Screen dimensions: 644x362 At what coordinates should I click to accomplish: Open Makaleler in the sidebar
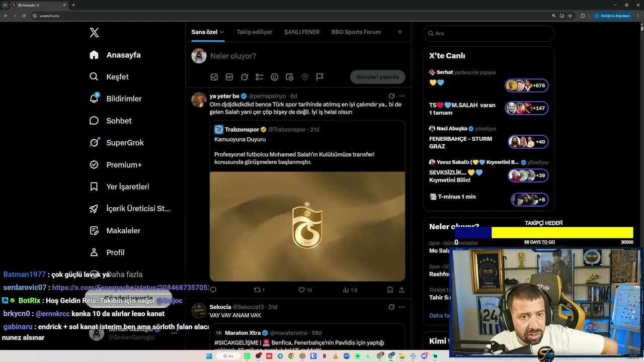[x=115, y=231]
